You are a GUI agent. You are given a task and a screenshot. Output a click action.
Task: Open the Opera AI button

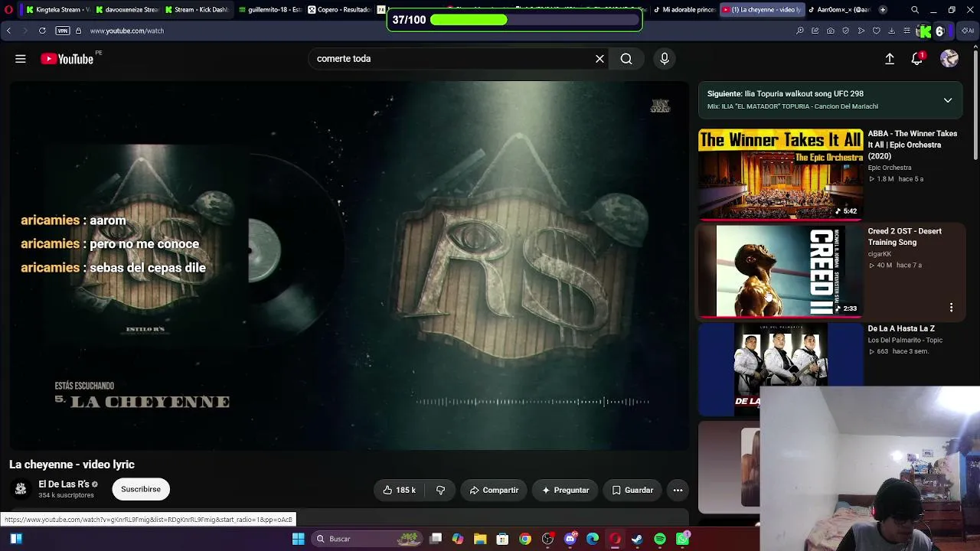click(969, 31)
